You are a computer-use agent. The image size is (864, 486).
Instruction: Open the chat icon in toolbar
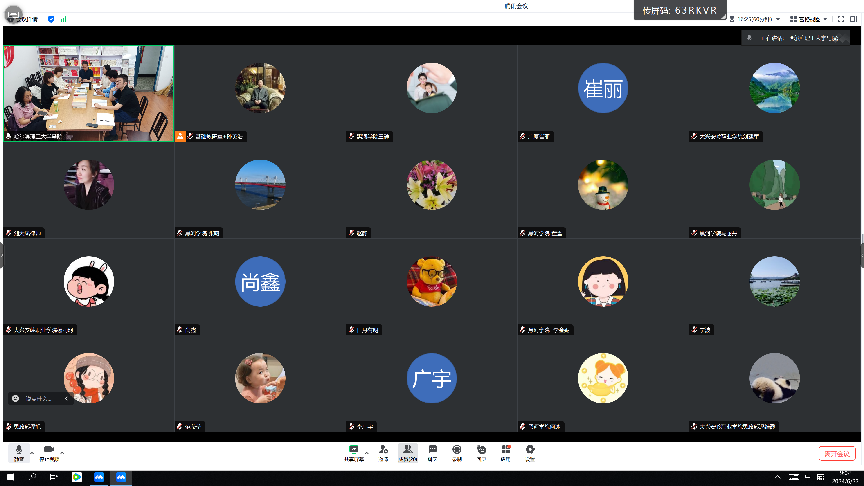[432, 451]
